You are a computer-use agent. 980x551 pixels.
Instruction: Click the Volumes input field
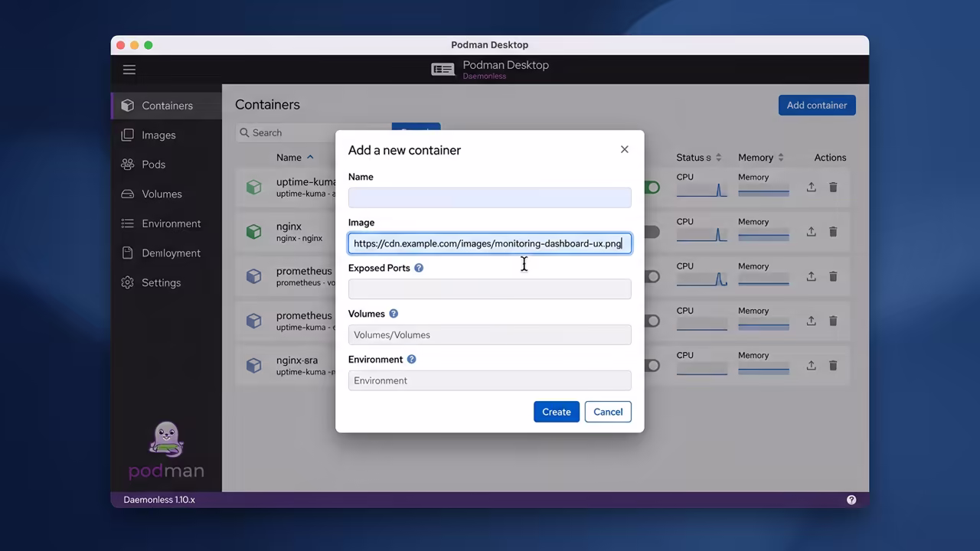tap(490, 334)
